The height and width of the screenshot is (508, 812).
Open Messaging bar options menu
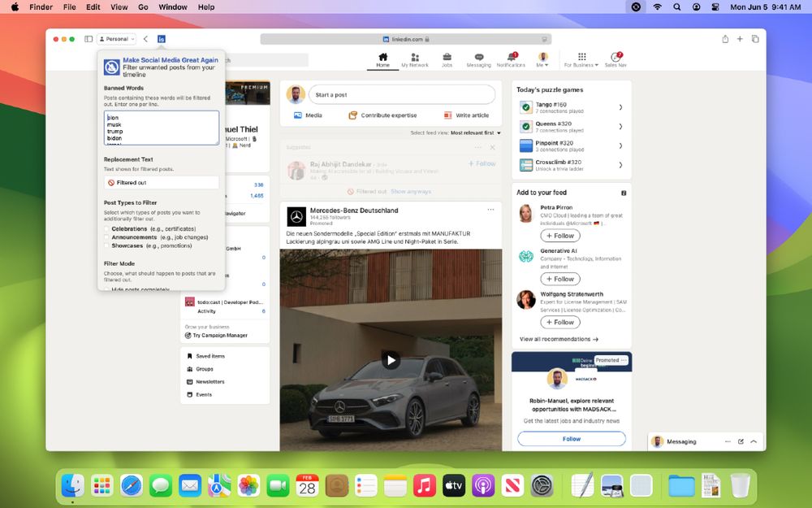tap(728, 441)
